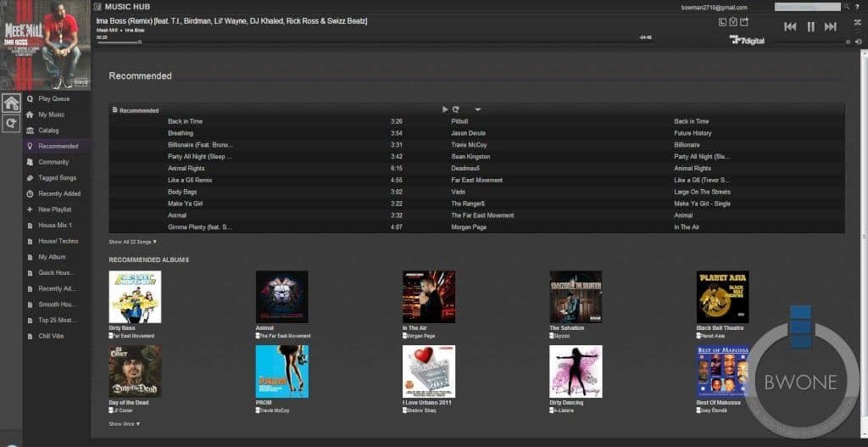
Task: Select the song Back in Time
Action: (186, 121)
